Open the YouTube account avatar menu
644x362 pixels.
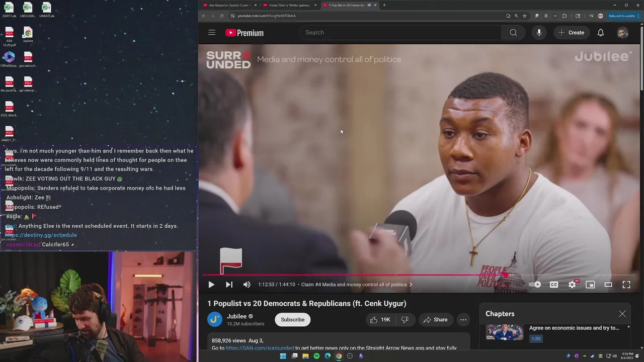[x=622, y=33]
